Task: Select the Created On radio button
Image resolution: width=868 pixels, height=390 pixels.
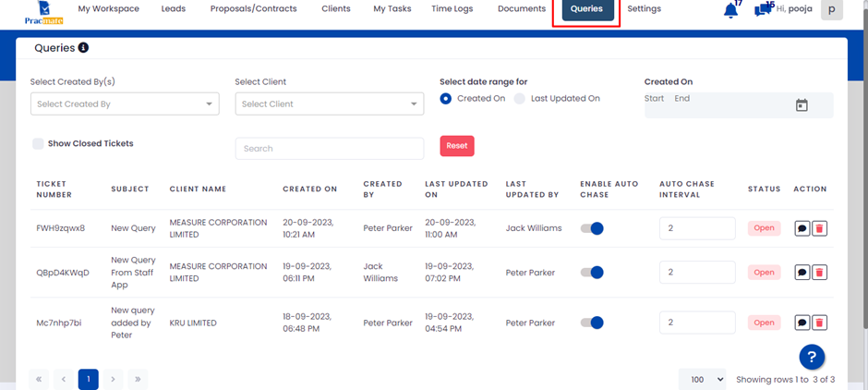Action: click(446, 99)
